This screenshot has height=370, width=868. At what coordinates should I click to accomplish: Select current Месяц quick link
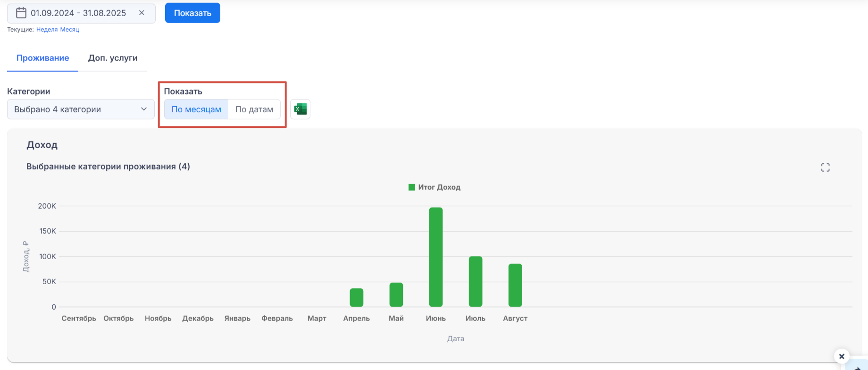(70, 29)
